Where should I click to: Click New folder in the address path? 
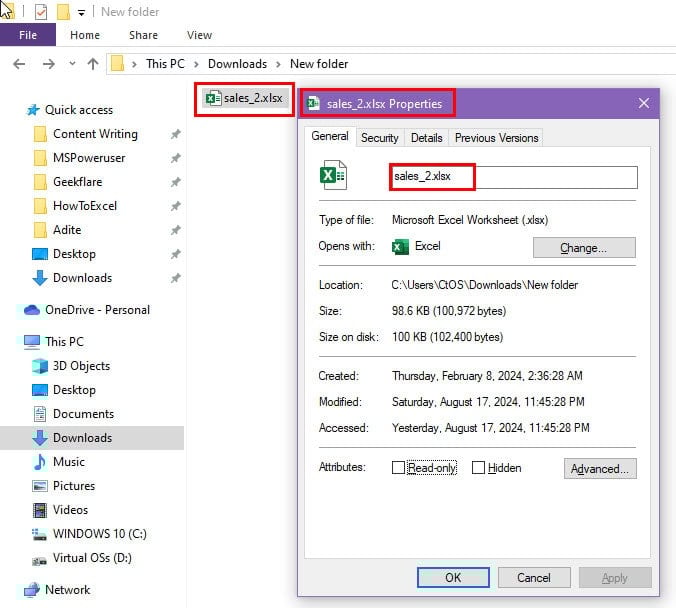(x=319, y=64)
